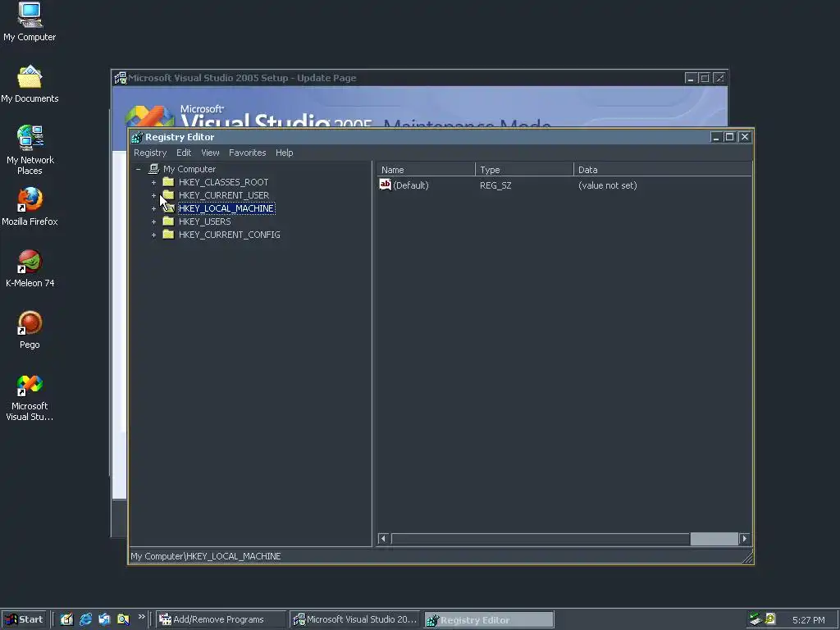The image size is (840, 630).
Task: Click the Visual Studio Setup title bar icon
Action: (x=121, y=78)
